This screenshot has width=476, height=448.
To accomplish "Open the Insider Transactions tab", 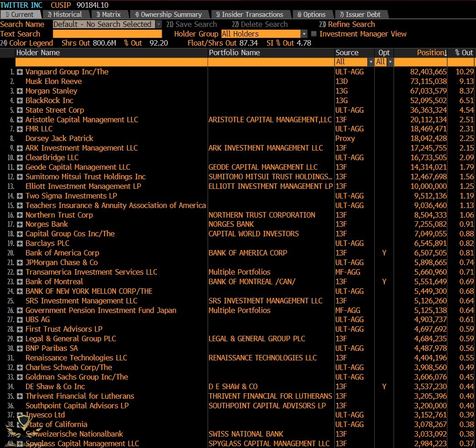I will [252, 15].
